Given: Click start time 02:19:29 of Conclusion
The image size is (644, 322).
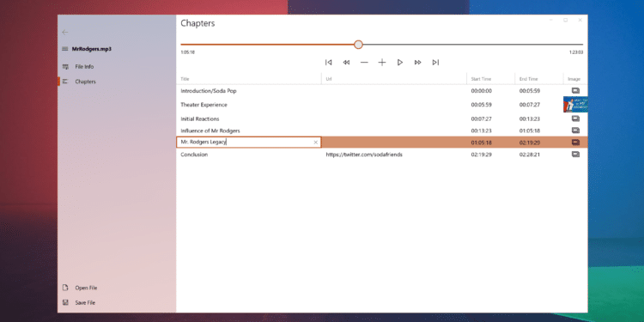Looking at the screenshot, I should tap(482, 155).
